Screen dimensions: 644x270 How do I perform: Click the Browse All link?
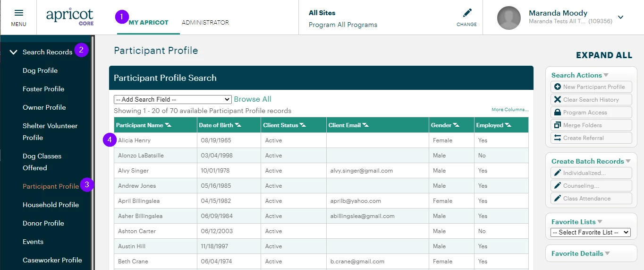coord(253,99)
